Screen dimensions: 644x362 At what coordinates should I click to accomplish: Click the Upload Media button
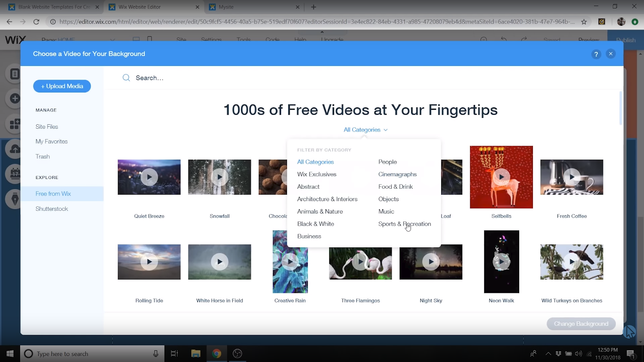pos(62,86)
